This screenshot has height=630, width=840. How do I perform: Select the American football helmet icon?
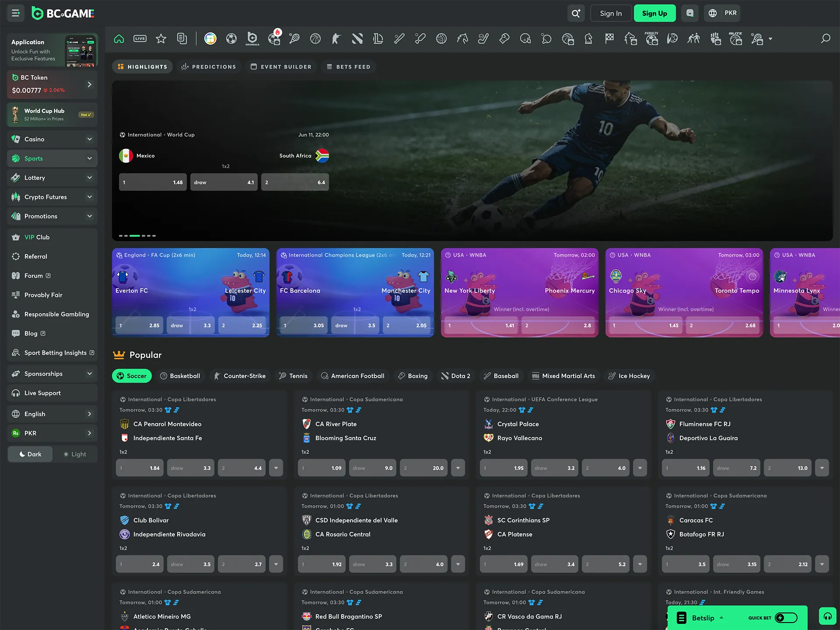coord(525,39)
